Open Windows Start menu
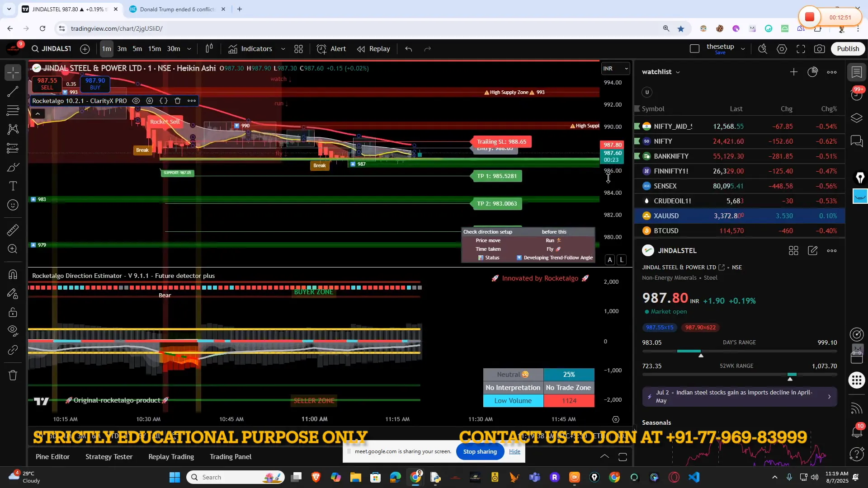The image size is (868, 488). point(175,477)
